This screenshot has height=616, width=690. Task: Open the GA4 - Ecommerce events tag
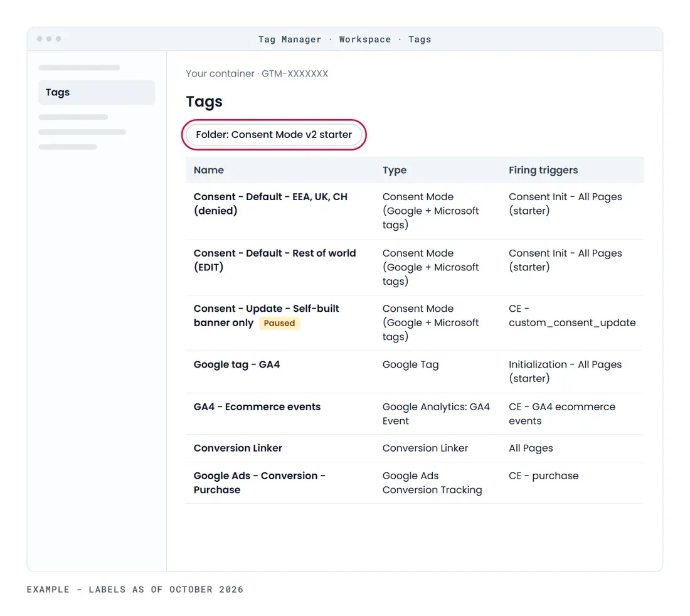click(x=257, y=406)
